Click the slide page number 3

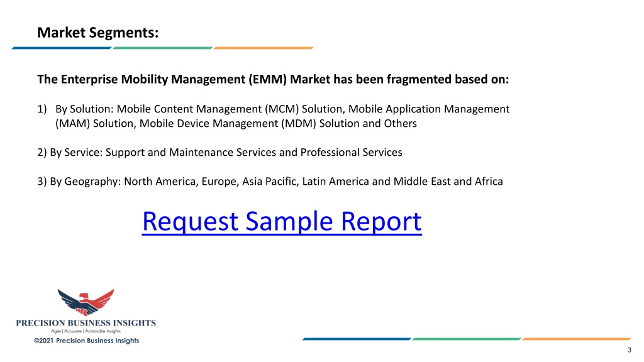pos(629,350)
